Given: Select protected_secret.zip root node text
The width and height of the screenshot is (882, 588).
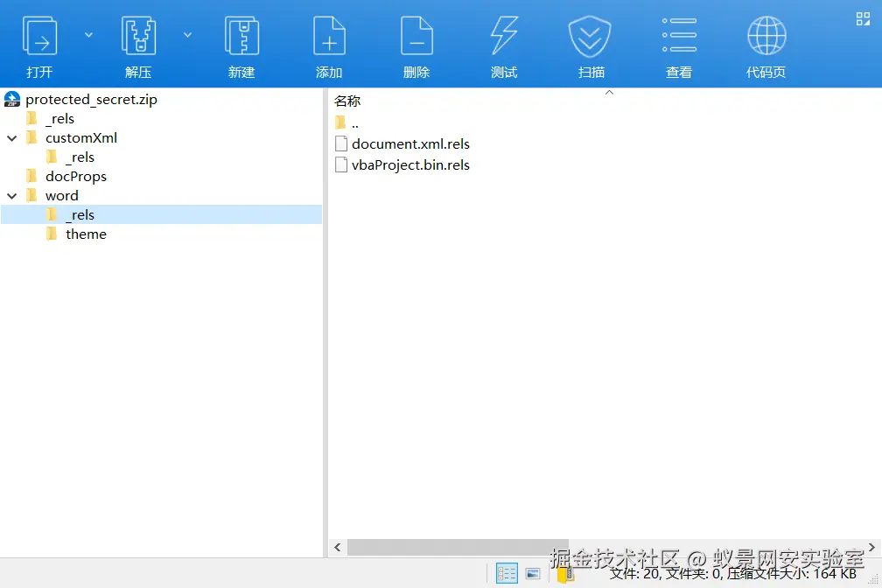Looking at the screenshot, I should click(x=91, y=100).
